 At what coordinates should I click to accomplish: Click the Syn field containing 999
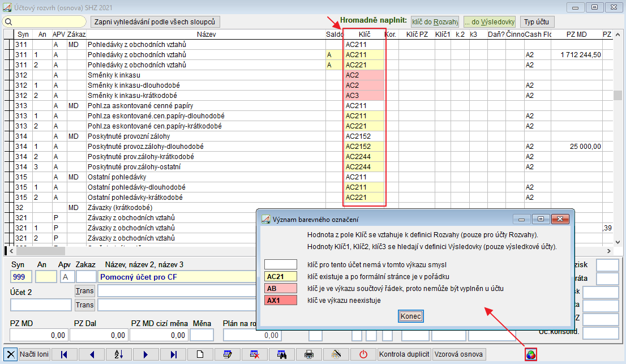coord(21,277)
